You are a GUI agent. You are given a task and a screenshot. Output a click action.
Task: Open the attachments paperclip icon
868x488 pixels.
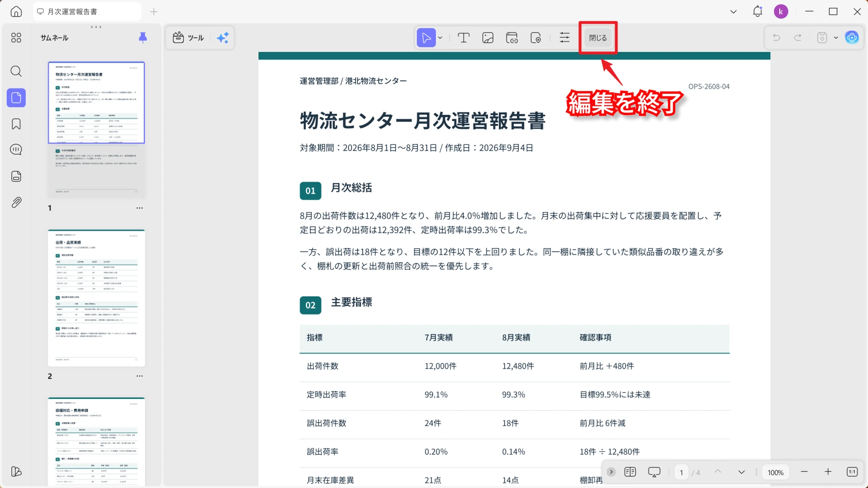click(16, 202)
